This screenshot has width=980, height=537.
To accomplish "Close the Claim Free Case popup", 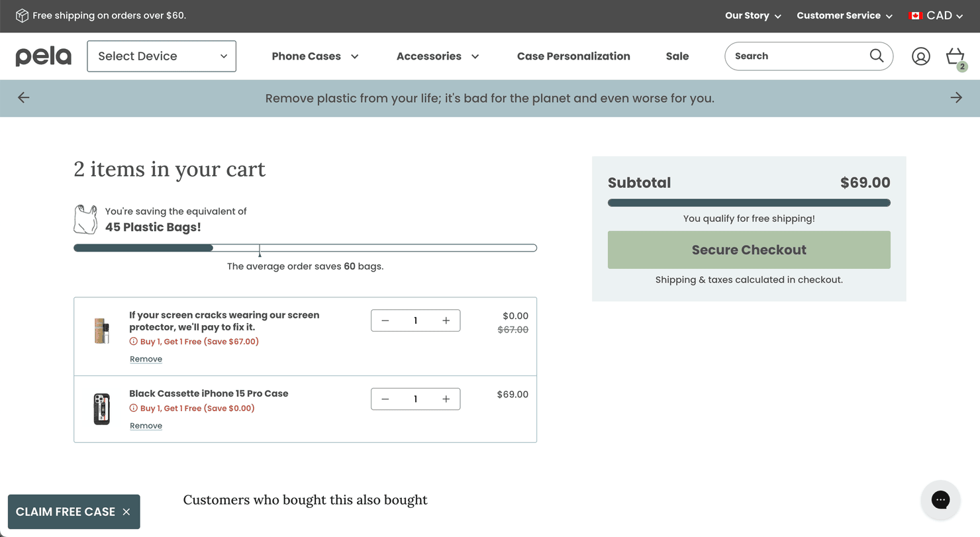I will [126, 512].
